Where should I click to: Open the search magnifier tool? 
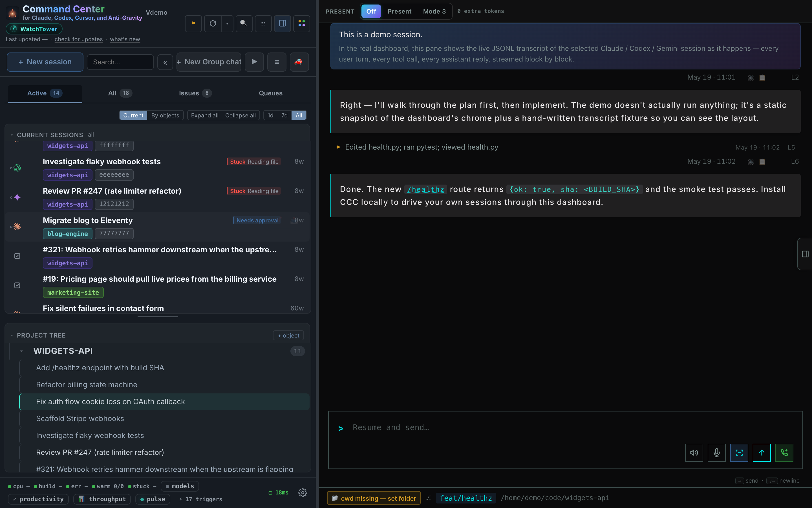(x=244, y=23)
